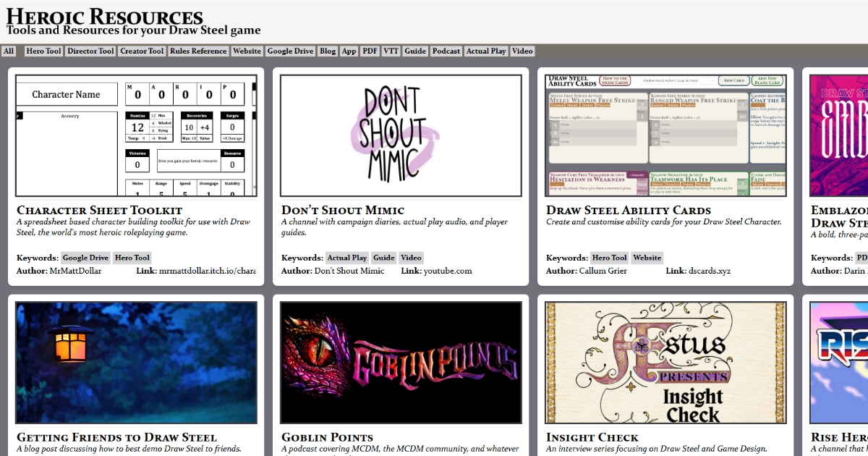
Task: Open the Character Sheet Toolkit thumbnail
Action: point(136,135)
